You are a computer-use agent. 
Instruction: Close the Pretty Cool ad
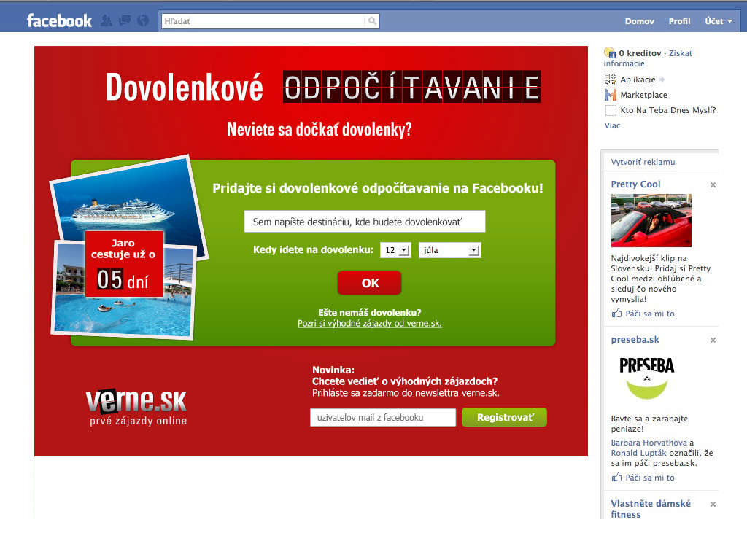coord(713,184)
